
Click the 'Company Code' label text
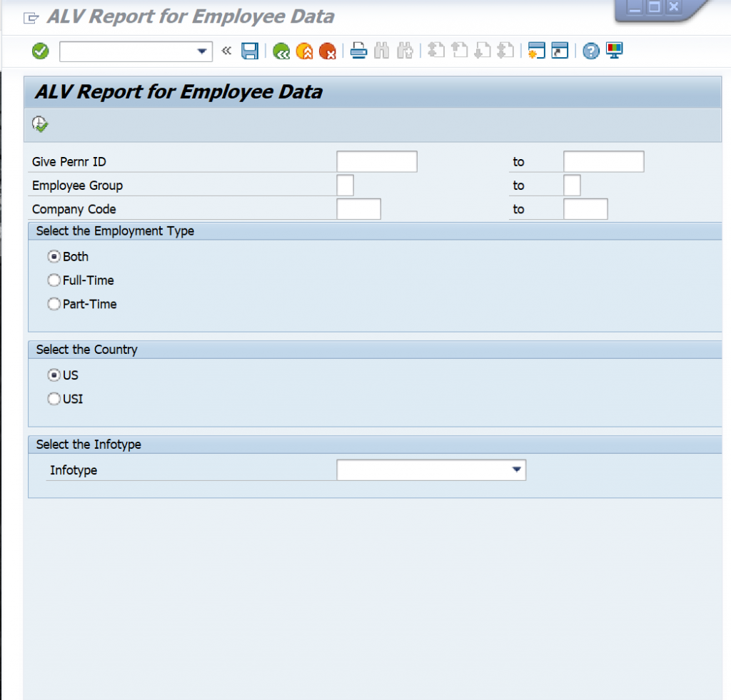(x=74, y=209)
